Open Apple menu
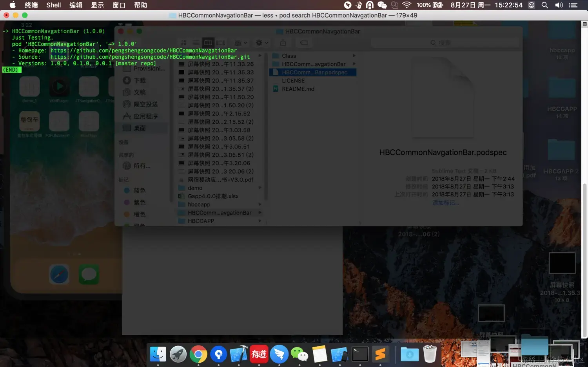 [13, 5]
